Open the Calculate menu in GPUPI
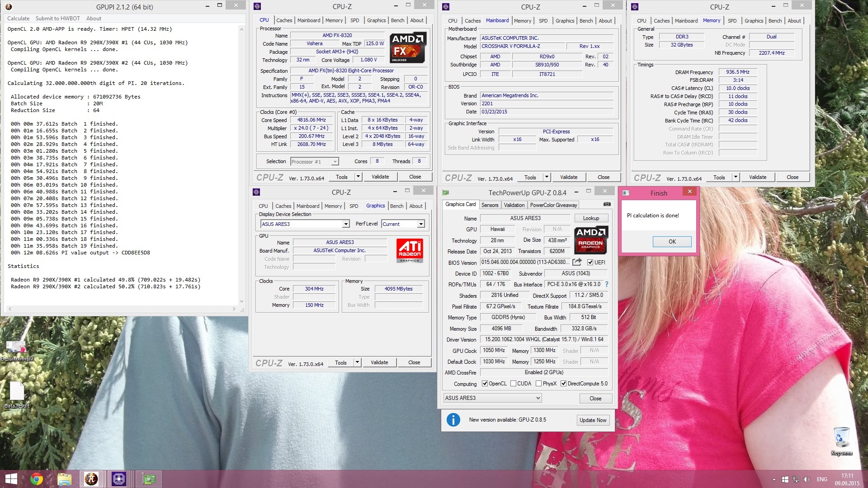This screenshot has width=868, height=488. click(x=19, y=19)
